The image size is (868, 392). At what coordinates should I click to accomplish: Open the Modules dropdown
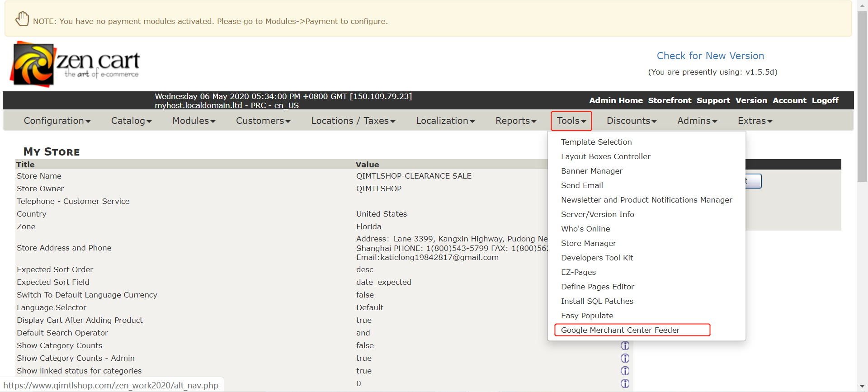click(194, 121)
